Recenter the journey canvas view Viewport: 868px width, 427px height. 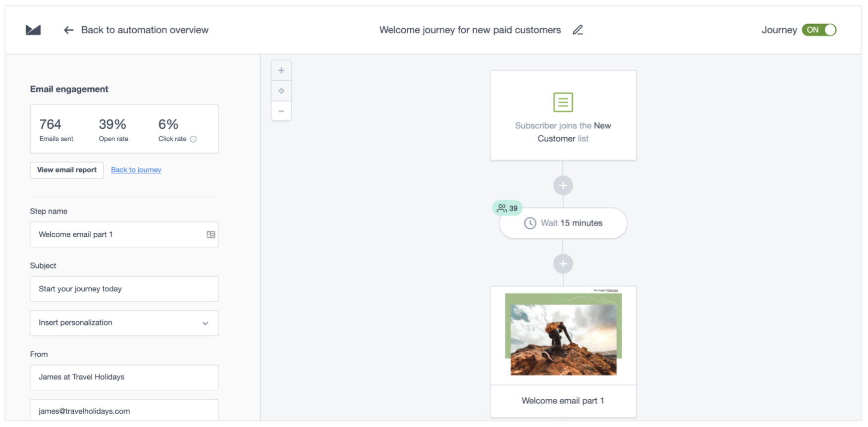click(281, 91)
